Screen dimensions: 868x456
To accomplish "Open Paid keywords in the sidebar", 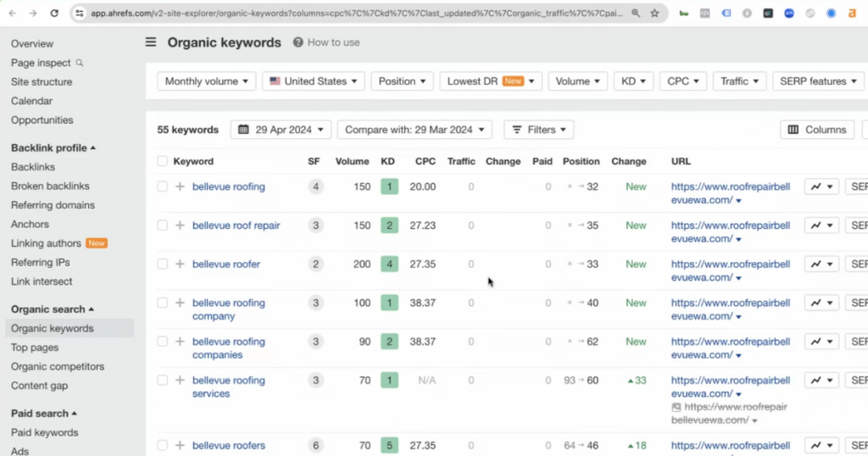I will (x=44, y=433).
